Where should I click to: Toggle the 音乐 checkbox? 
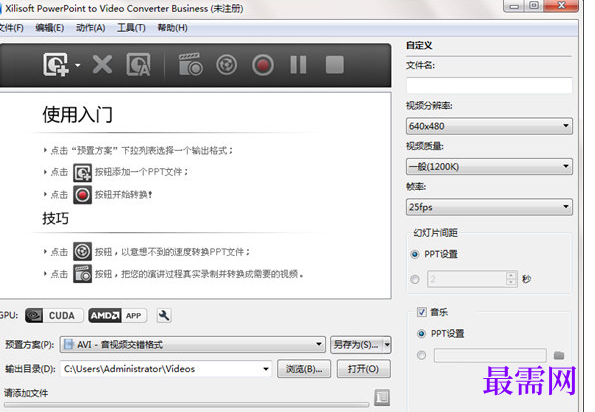tap(422, 312)
